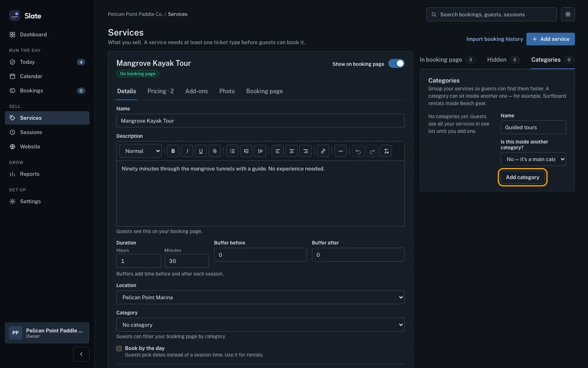Go to Reports in the sidebar
The height and width of the screenshot is (368, 588).
click(x=47, y=174)
